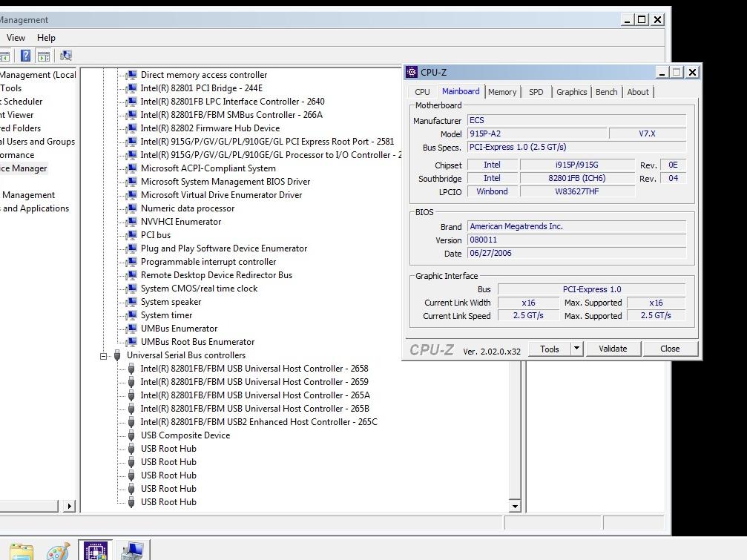Switch to the SPD tab
This screenshot has height=560, width=747.
click(536, 92)
